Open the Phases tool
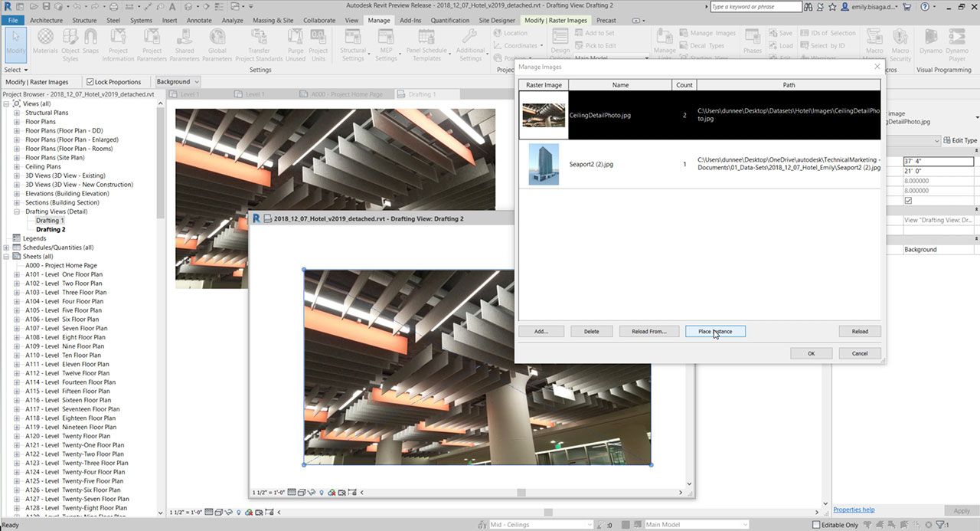Image resolution: width=980 pixels, height=531 pixels. [753, 42]
